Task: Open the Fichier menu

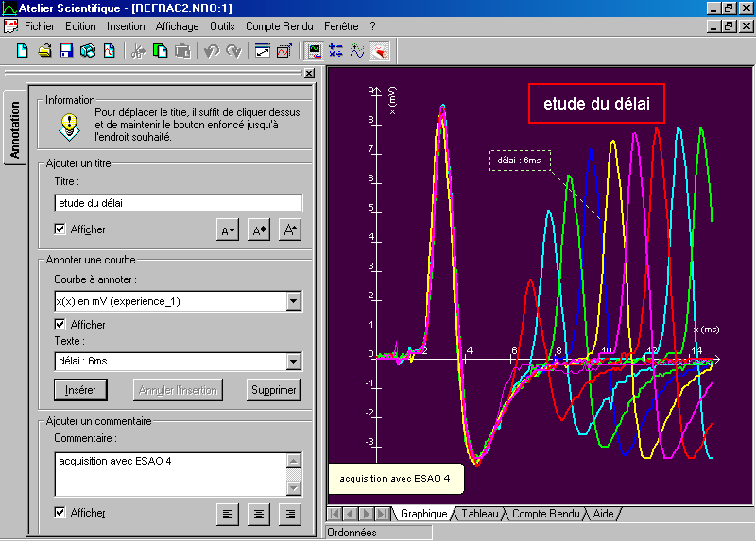Action: point(40,26)
